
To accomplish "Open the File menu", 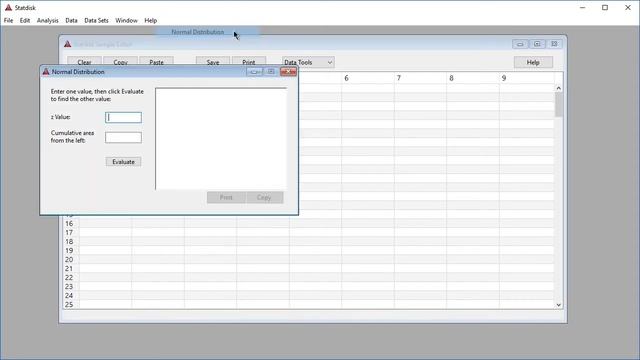I will point(8,20).
